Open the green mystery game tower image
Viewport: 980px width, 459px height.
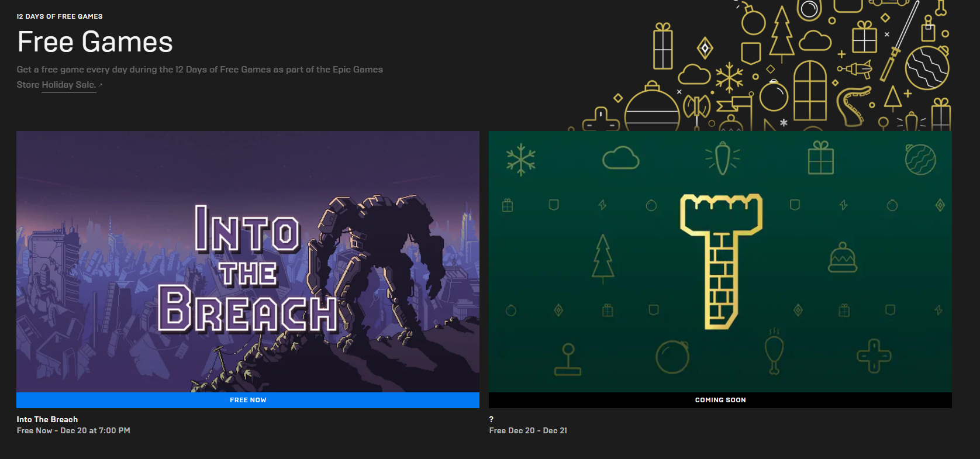pos(720,261)
